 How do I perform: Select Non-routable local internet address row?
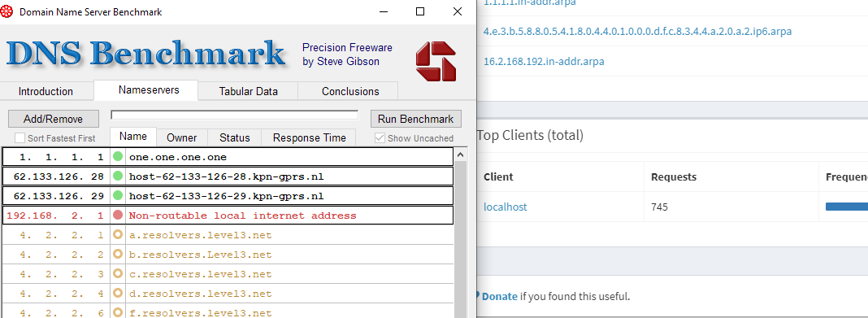coord(228,215)
